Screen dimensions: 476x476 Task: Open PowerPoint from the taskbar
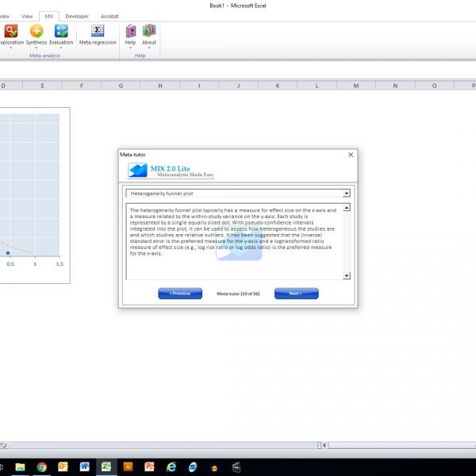149,467
